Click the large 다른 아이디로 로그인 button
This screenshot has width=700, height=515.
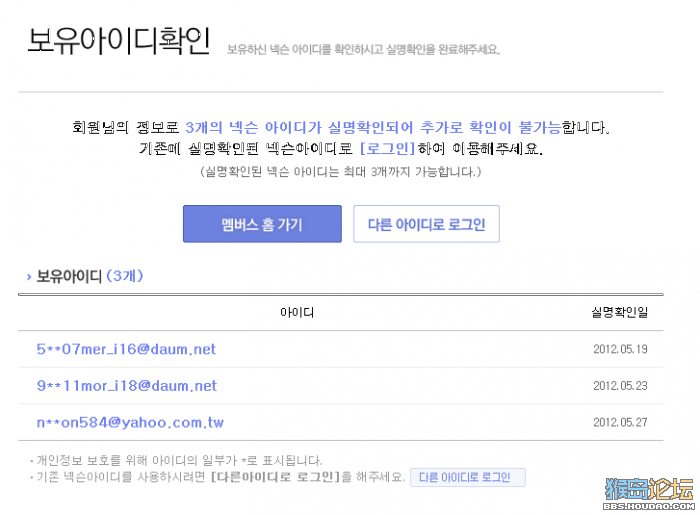(x=426, y=224)
